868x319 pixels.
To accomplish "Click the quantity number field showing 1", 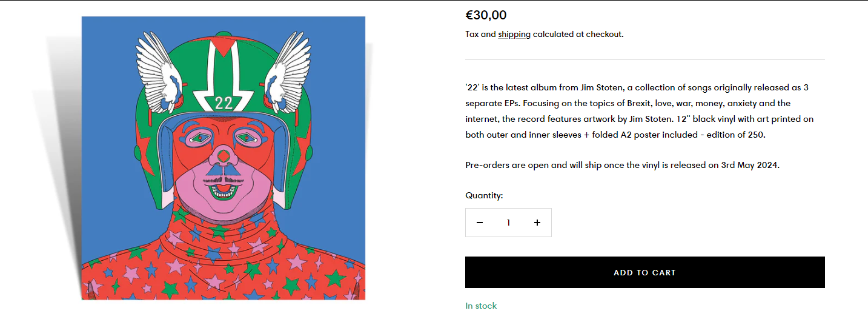I will tap(508, 223).
